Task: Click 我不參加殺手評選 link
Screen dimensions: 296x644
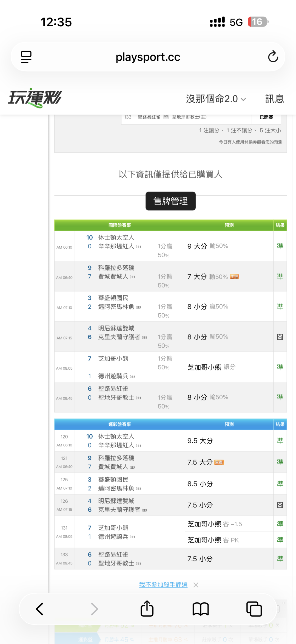Action: point(163,585)
